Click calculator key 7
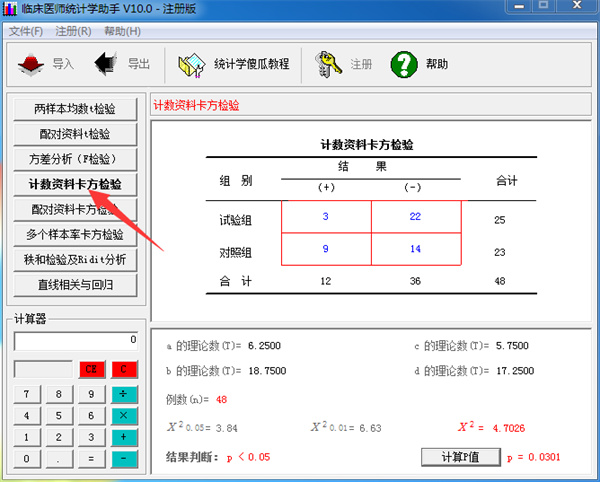 (x=27, y=394)
